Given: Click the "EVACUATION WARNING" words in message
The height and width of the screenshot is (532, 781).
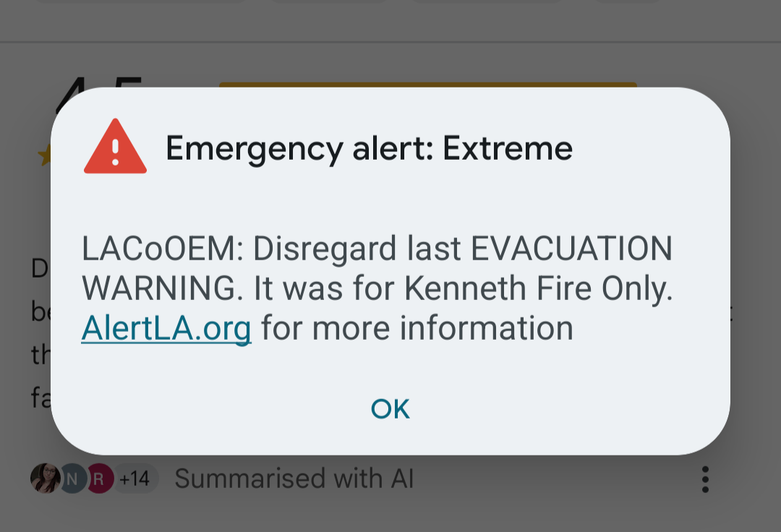Looking at the screenshot, I should (571, 249).
